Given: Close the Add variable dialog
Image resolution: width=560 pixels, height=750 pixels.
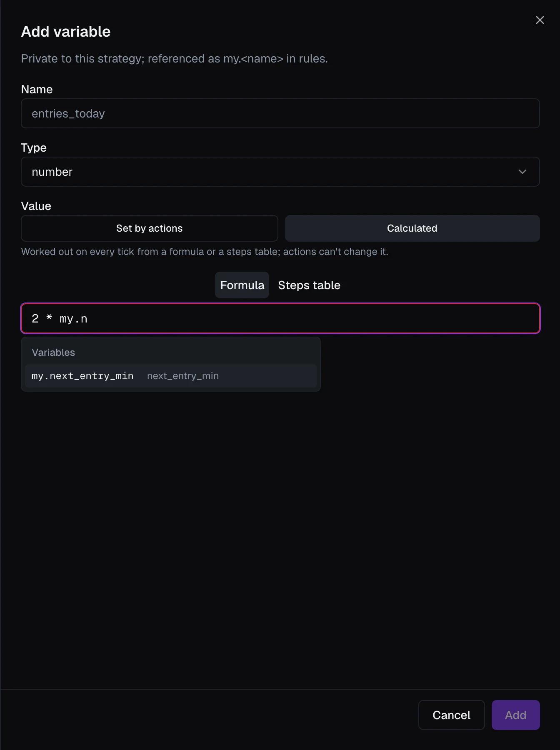Looking at the screenshot, I should tap(540, 20).
